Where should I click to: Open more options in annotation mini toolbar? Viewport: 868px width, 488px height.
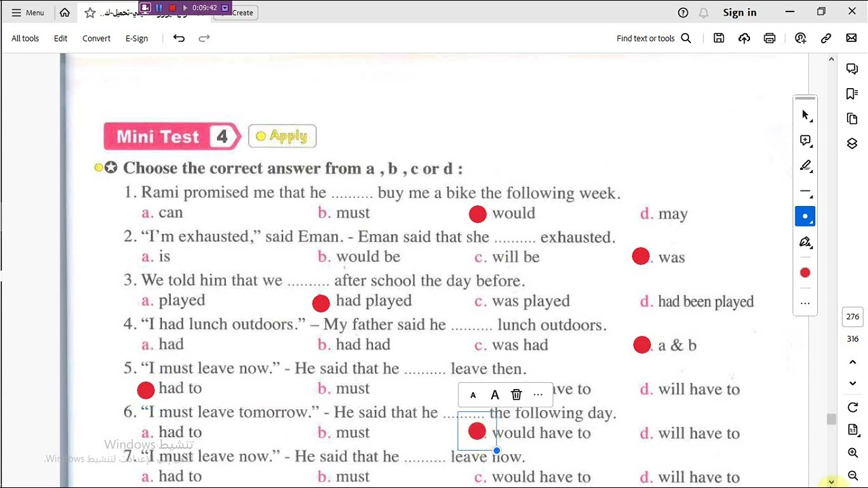coord(538,394)
